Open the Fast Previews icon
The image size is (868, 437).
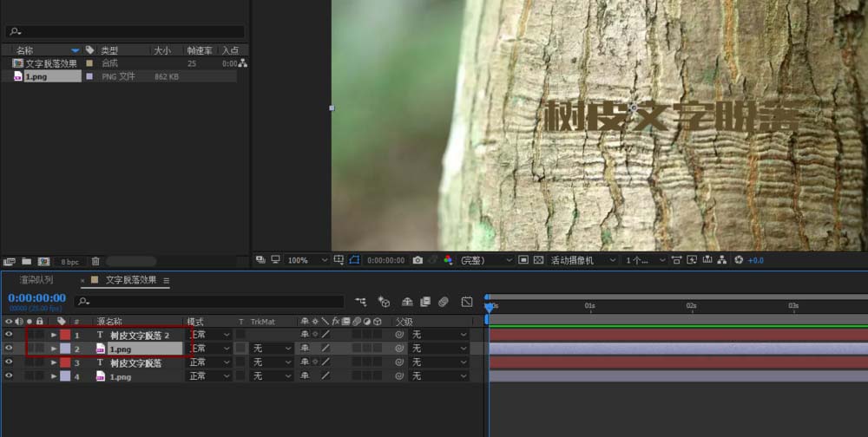click(692, 259)
